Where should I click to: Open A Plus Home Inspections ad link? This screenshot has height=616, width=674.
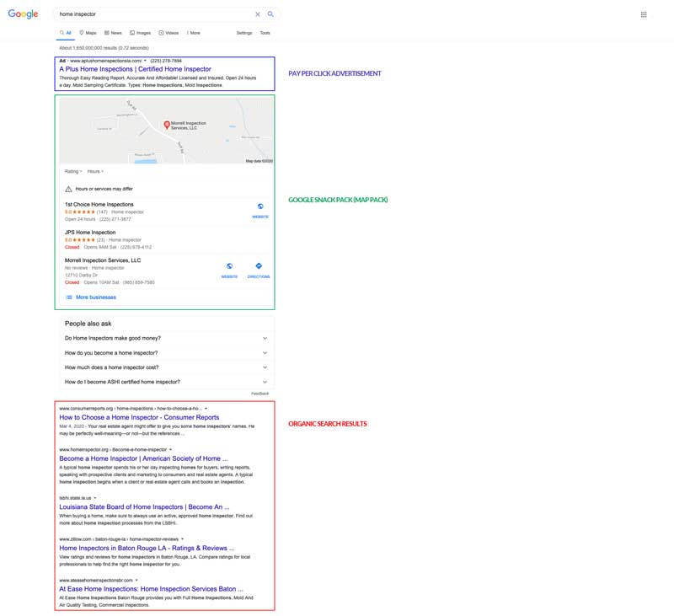[135, 69]
